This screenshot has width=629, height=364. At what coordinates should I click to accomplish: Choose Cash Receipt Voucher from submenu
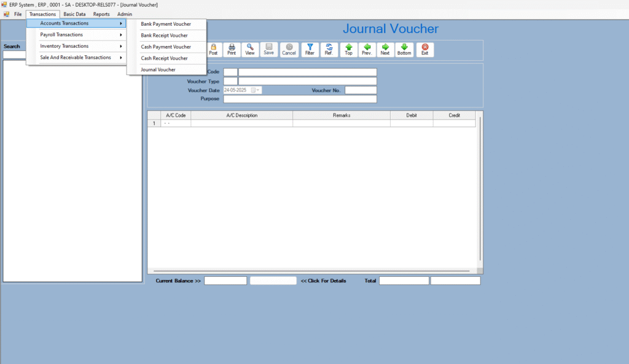point(165,58)
